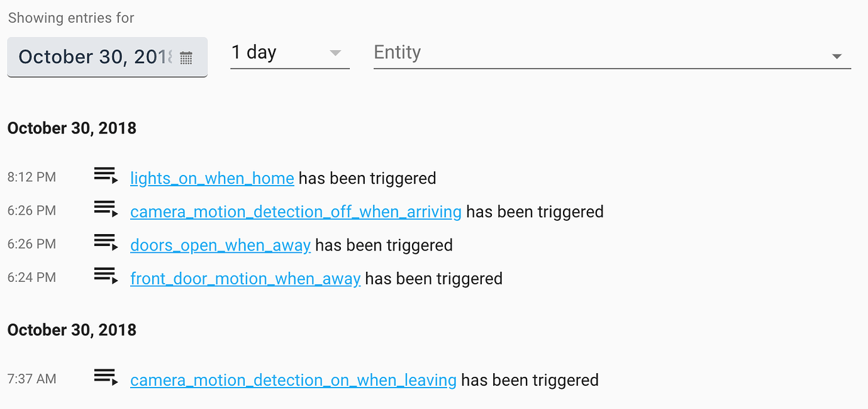
Task: Select the 1 day period value
Action: click(x=253, y=52)
